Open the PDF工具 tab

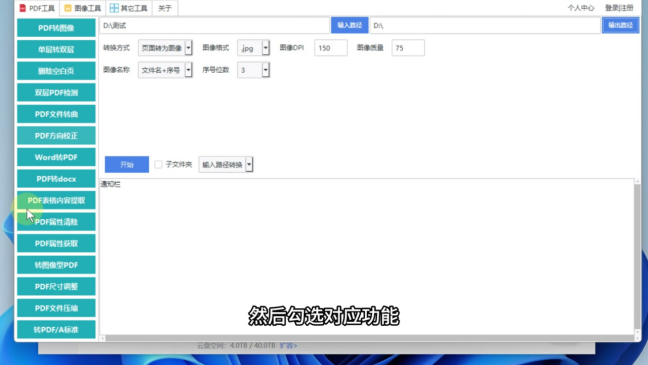coord(37,8)
